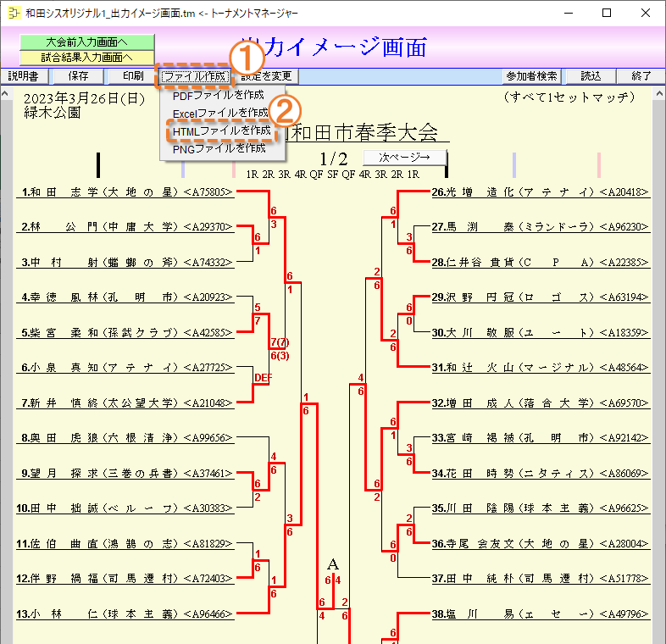The width and height of the screenshot is (666, 644).
Task: Click the 終了 exit button
Action: coord(641,76)
